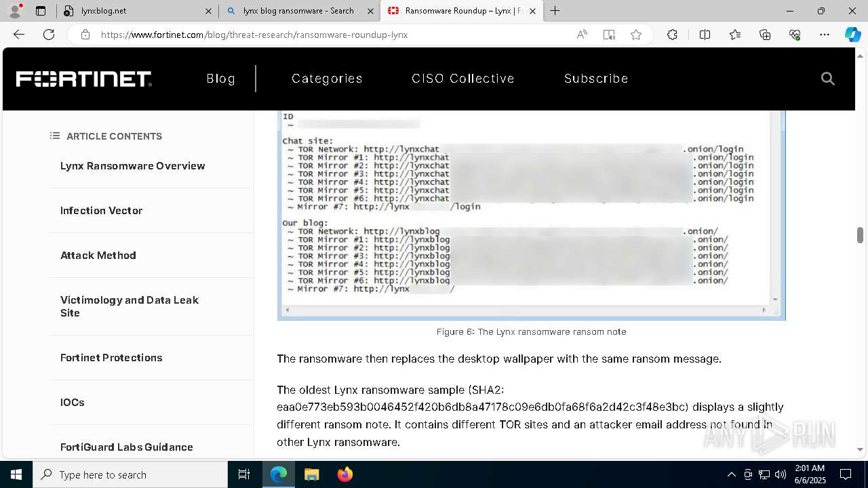Jump to Lynx Ransomware Overview section

(133, 166)
